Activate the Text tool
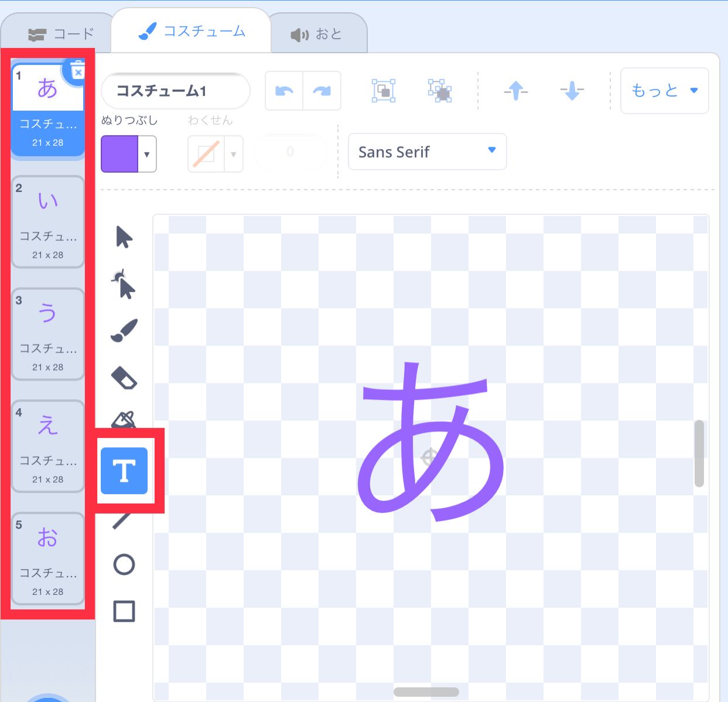The height and width of the screenshot is (702, 728). 124,471
